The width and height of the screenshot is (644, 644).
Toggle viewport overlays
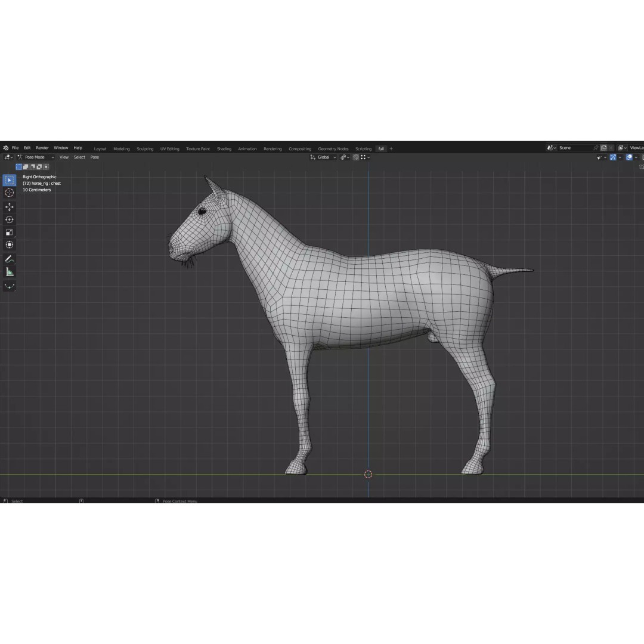(629, 157)
